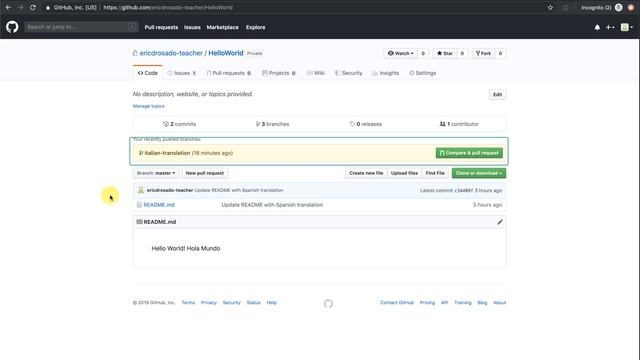Star the repository
The height and width of the screenshot is (360, 640).
coord(444,53)
